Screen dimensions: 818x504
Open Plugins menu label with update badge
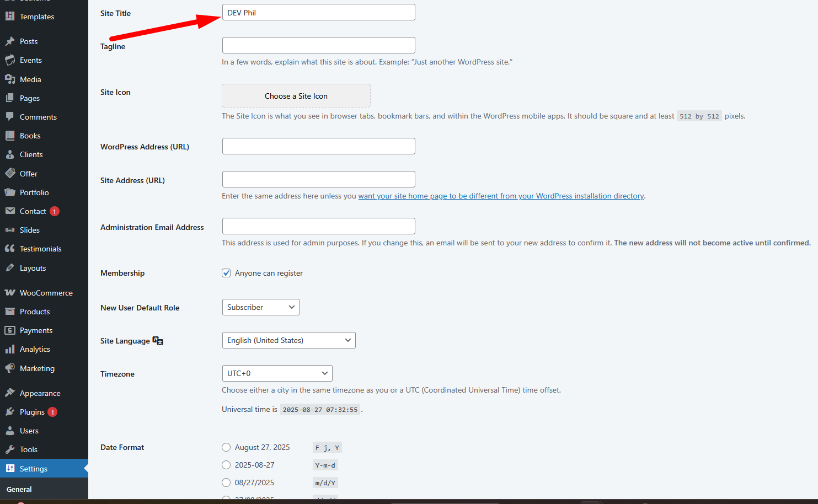(x=32, y=412)
